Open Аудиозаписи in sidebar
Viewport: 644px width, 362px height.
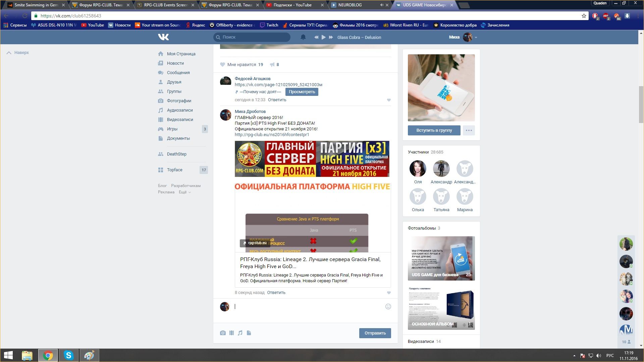pyautogui.click(x=180, y=110)
